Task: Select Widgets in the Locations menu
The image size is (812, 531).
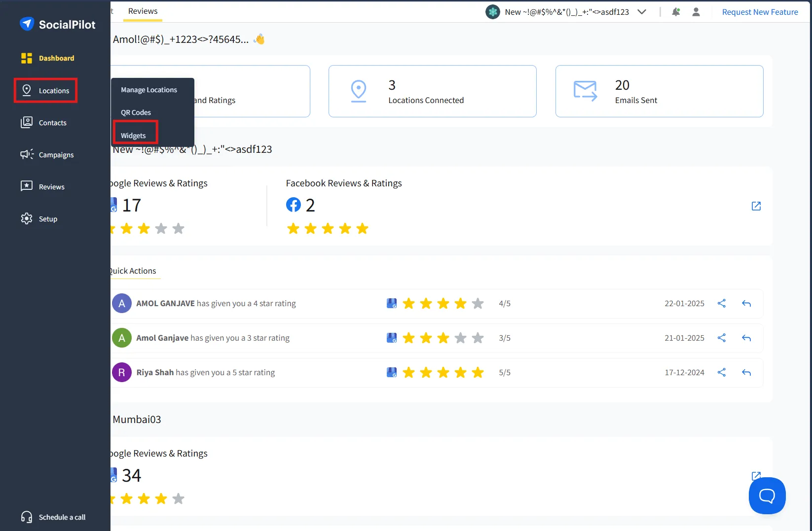Action: point(133,135)
